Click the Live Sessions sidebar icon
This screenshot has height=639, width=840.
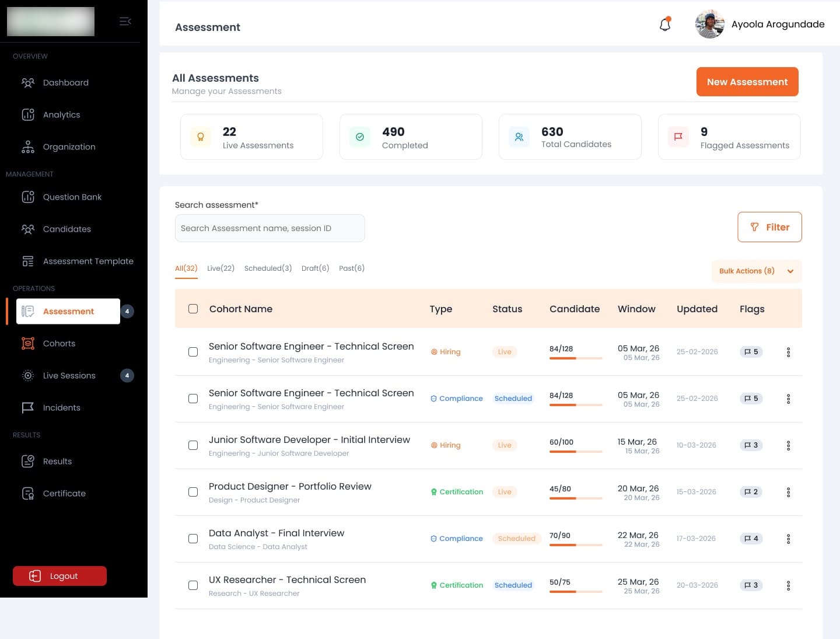[28, 376]
